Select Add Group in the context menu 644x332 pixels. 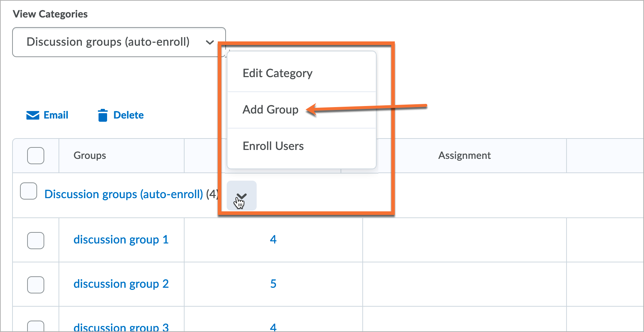[x=270, y=110]
